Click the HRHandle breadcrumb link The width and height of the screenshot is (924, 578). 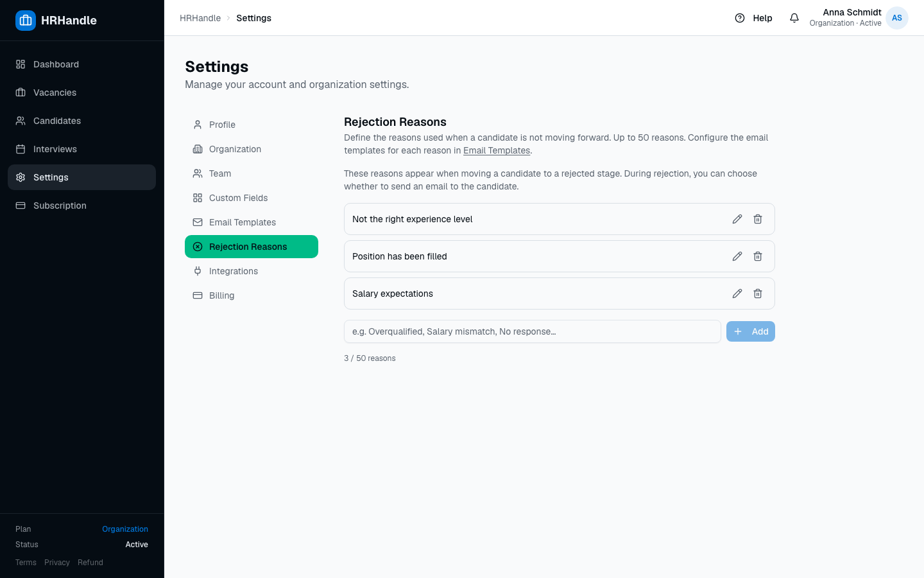pyautogui.click(x=200, y=18)
